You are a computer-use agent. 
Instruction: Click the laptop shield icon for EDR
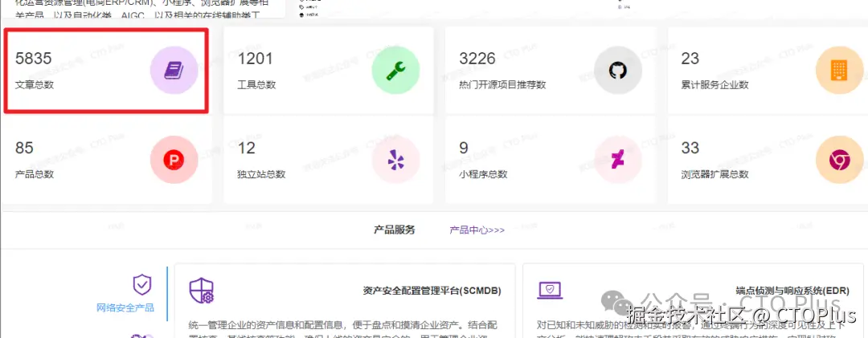(550, 290)
